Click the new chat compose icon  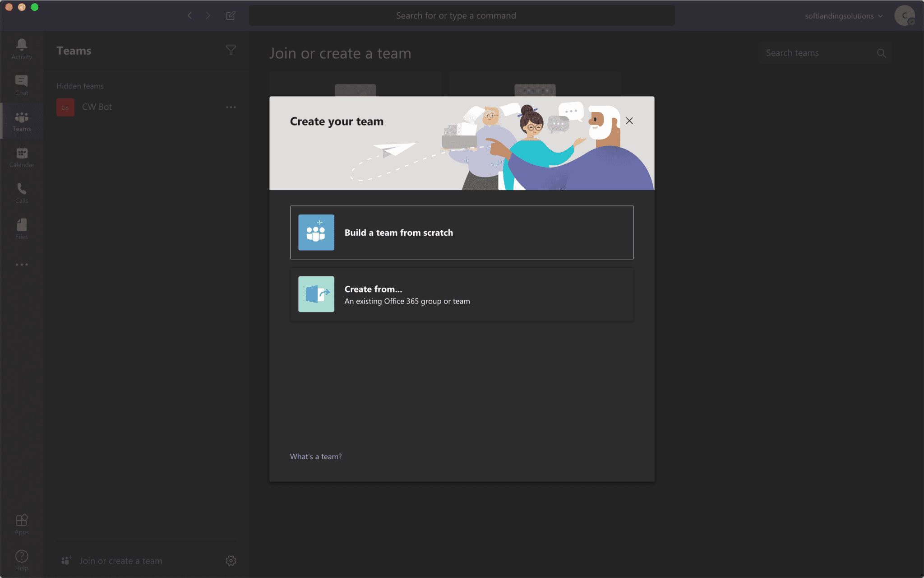click(x=231, y=16)
